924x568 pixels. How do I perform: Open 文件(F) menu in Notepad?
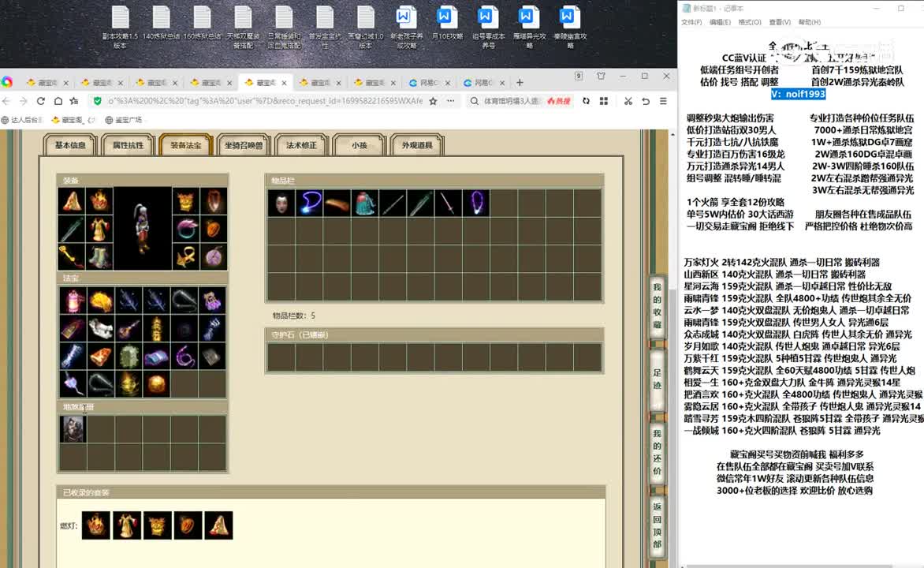691,22
